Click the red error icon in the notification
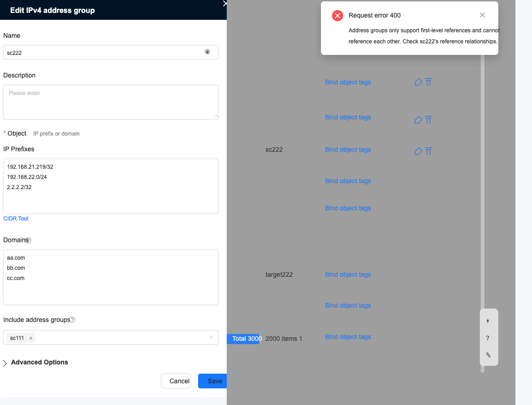 338,16
